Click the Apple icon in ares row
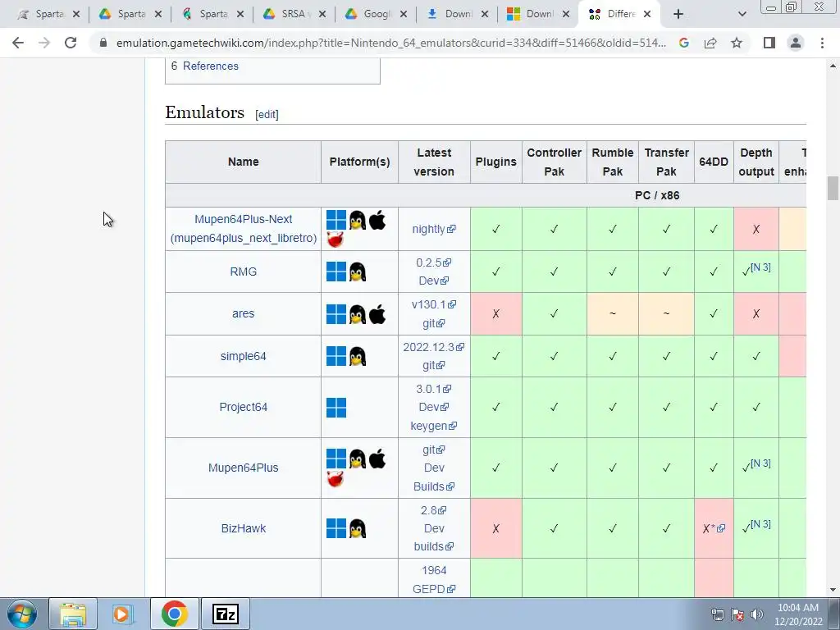 [377, 314]
